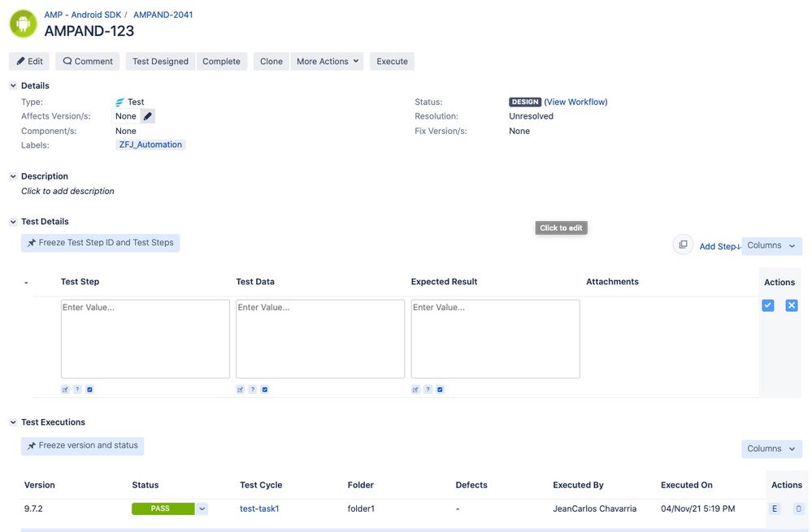
Task: Click into the Expected Result value field
Action: [x=495, y=339]
